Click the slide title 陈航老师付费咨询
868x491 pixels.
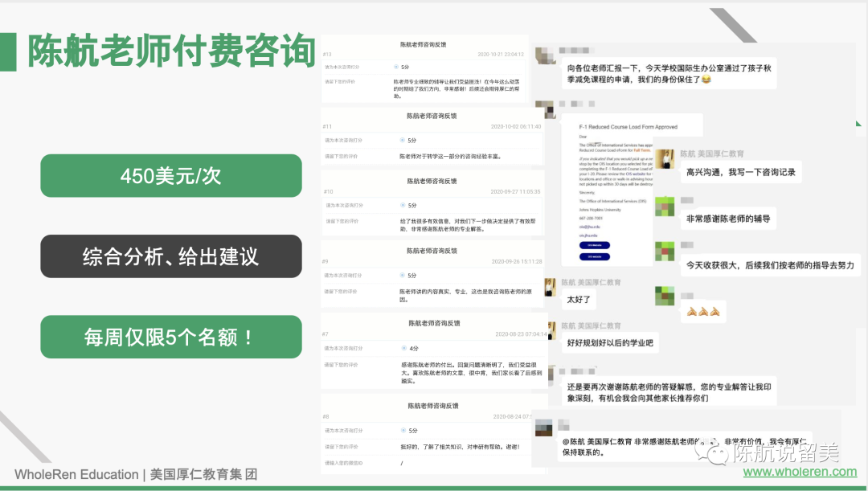pos(170,52)
